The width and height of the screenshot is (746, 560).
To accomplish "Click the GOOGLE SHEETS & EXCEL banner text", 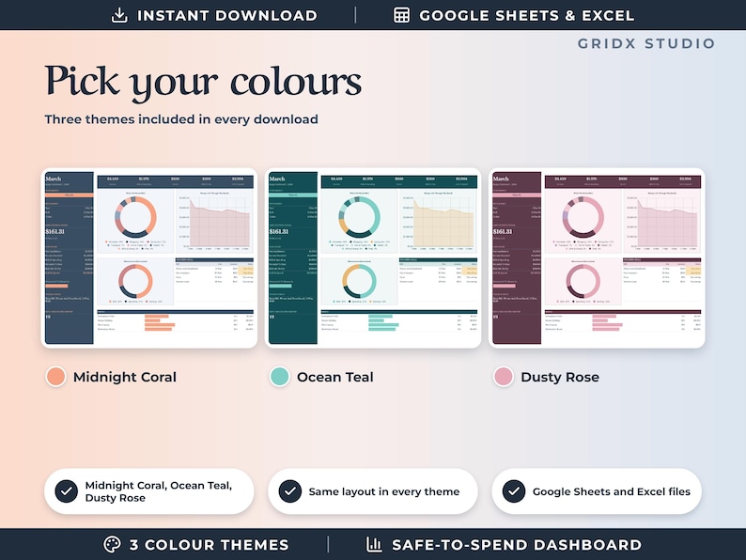I will (527, 16).
